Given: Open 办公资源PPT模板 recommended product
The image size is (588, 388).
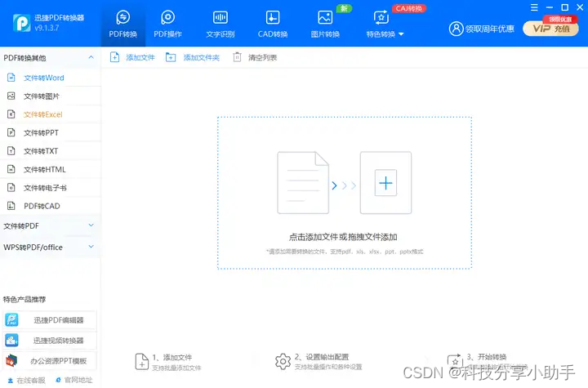Looking at the screenshot, I should [50, 361].
